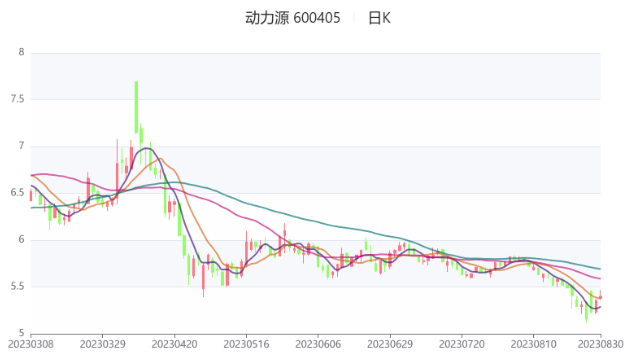632x364 pixels.
Task: Click the last red candlestick at far right
Action: (601, 297)
